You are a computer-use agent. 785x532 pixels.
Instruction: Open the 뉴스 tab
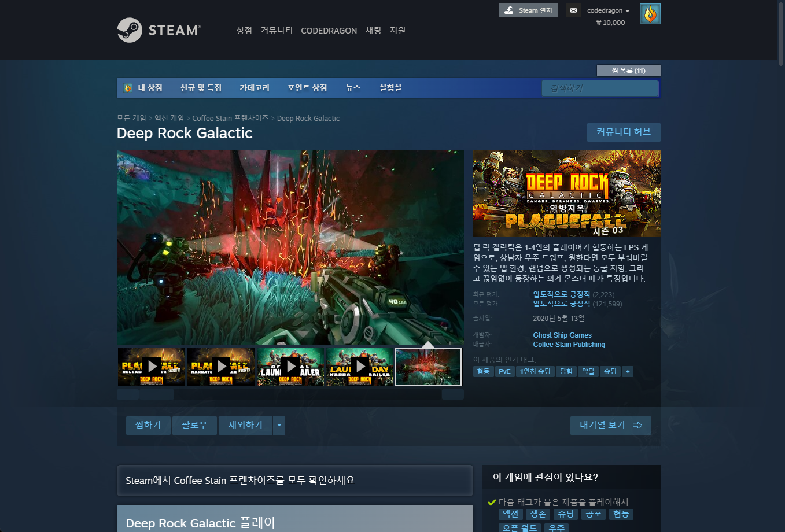pos(353,88)
